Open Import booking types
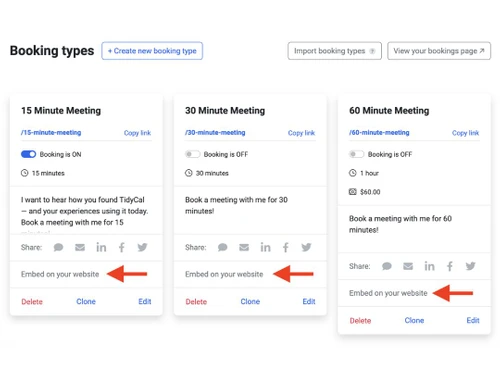Image resolution: width=500 pixels, height=375 pixels. pyautogui.click(x=335, y=51)
